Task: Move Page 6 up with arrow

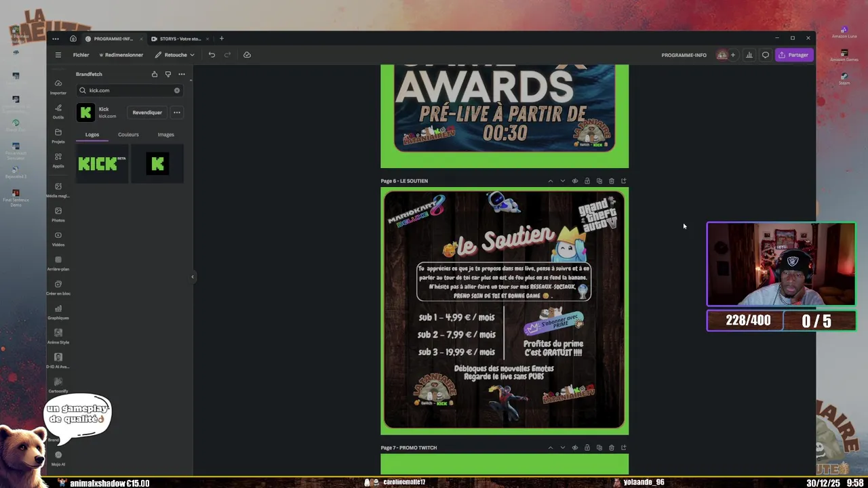Action: tap(551, 181)
